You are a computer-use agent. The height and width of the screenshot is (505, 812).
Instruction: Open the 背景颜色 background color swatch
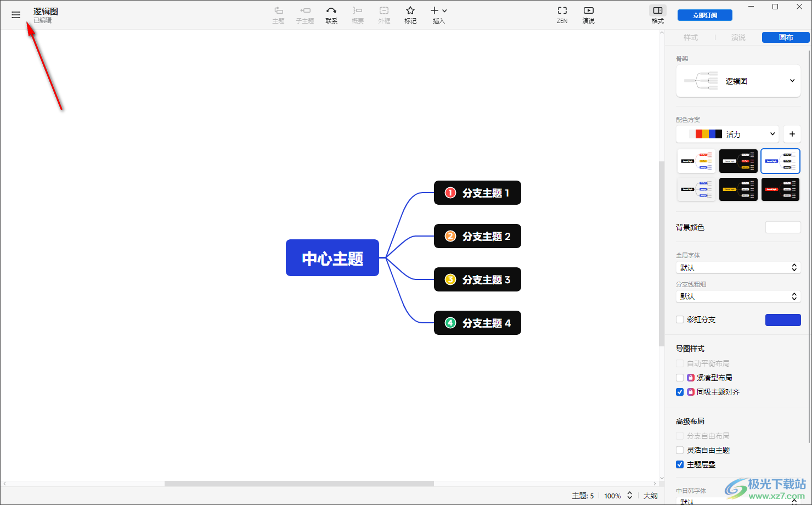pyautogui.click(x=783, y=227)
